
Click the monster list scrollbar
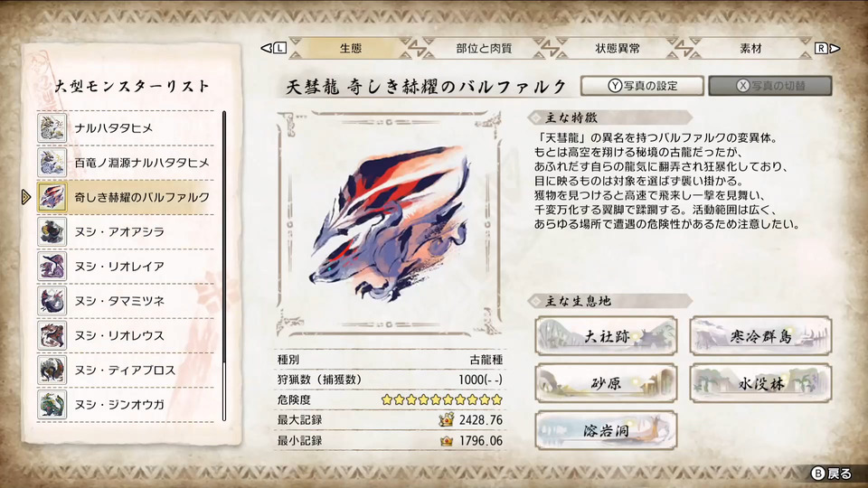(223, 266)
